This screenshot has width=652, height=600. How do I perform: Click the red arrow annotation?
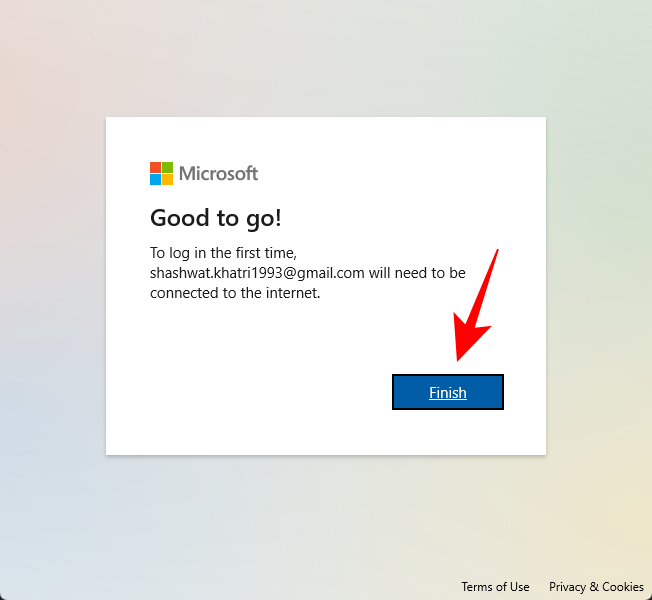(x=476, y=306)
